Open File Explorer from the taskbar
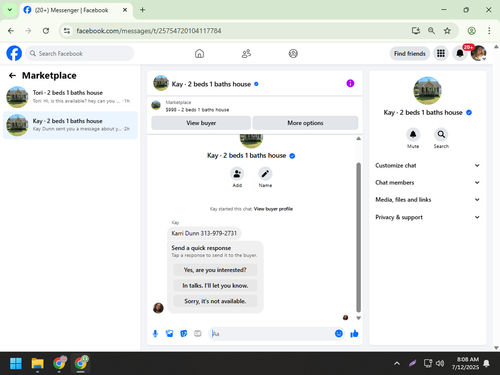Viewport: 500px width, 375px height. (x=37, y=363)
